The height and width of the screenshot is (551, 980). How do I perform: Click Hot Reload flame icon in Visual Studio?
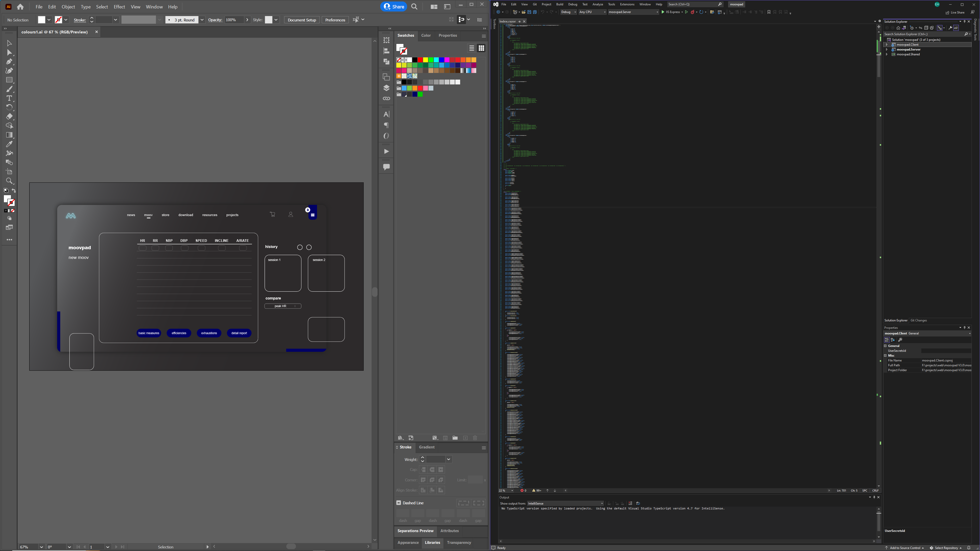[x=692, y=12]
